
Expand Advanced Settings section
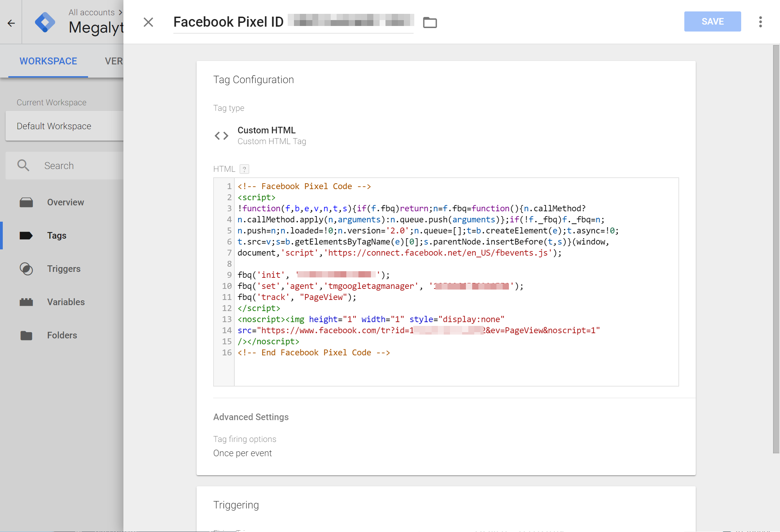(251, 417)
